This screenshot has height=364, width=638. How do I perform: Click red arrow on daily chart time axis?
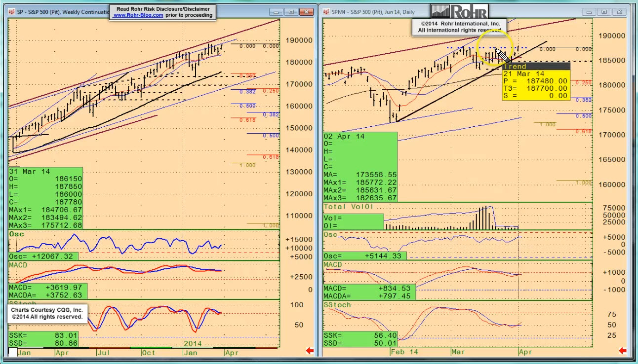pyautogui.click(x=623, y=351)
